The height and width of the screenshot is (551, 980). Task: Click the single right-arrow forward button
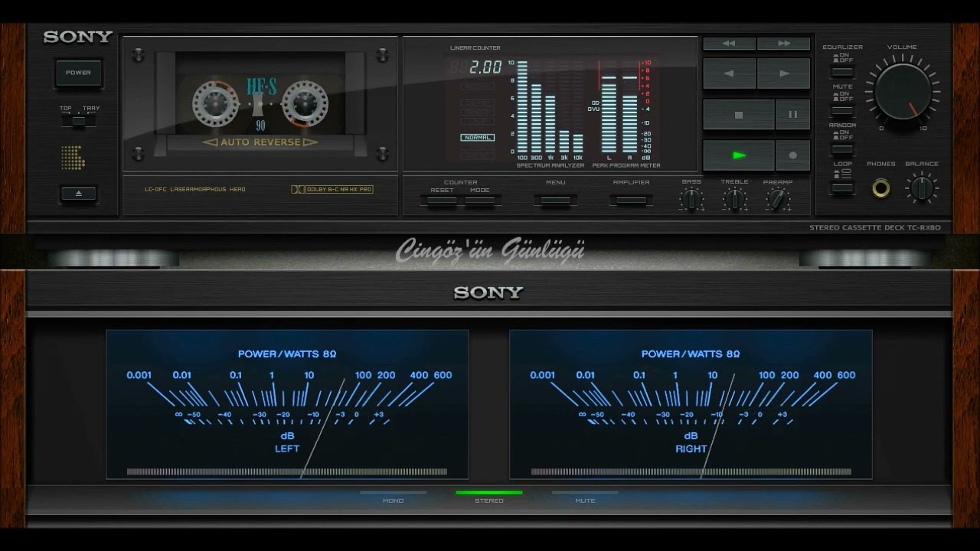(x=784, y=73)
